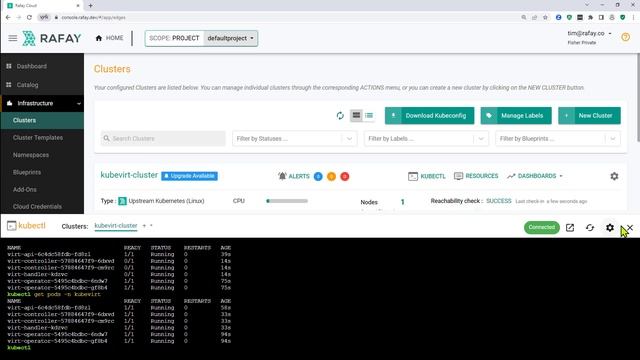The width and height of the screenshot is (640, 360).
Task: Close the kubectl panel
Action: [630, 227]
